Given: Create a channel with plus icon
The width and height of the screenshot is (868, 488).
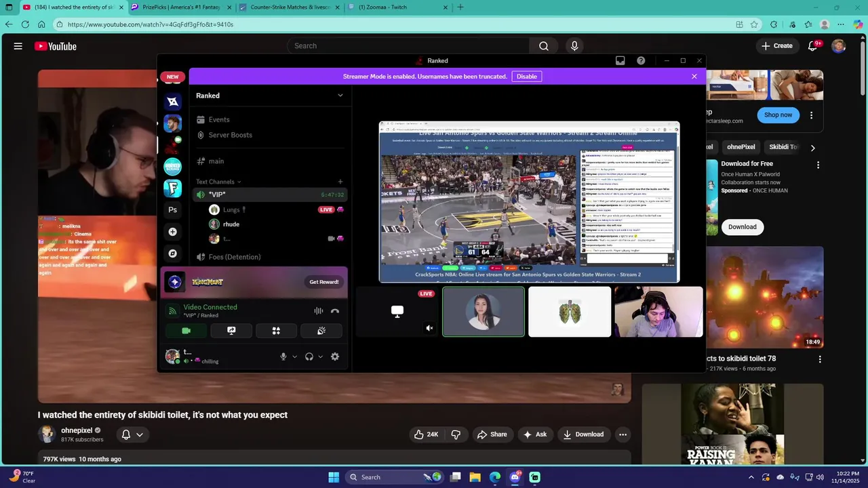Looking at the screenshot, I should tap(340, 182).
